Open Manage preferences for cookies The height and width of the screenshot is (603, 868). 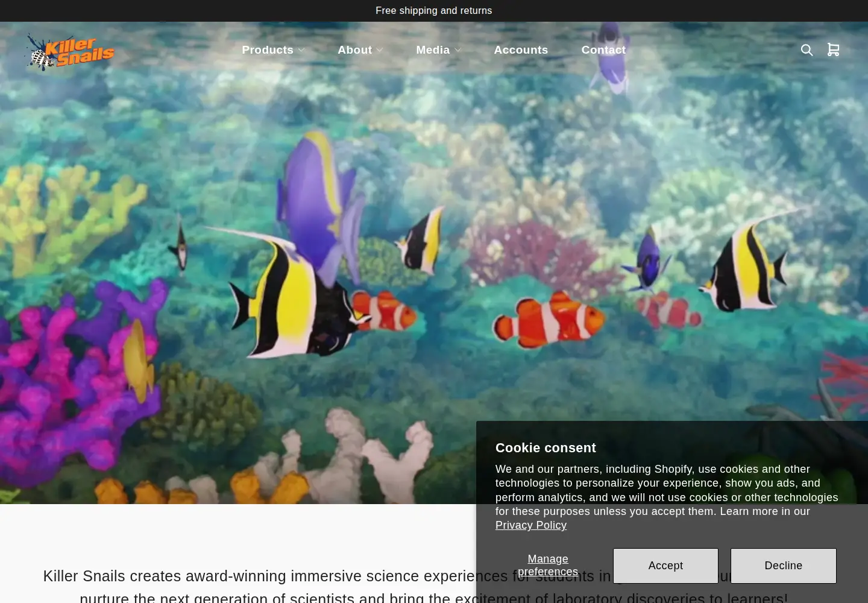(548, 566)
